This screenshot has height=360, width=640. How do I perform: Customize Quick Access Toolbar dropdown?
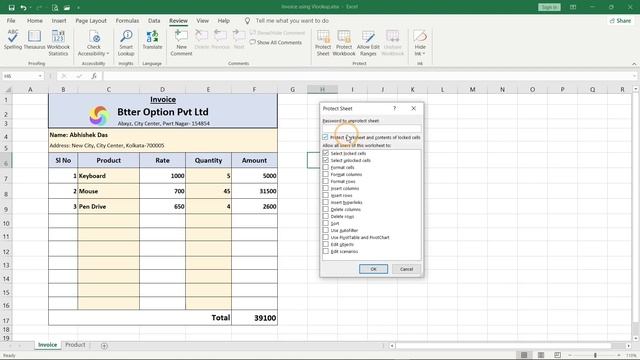pos(78,7)
